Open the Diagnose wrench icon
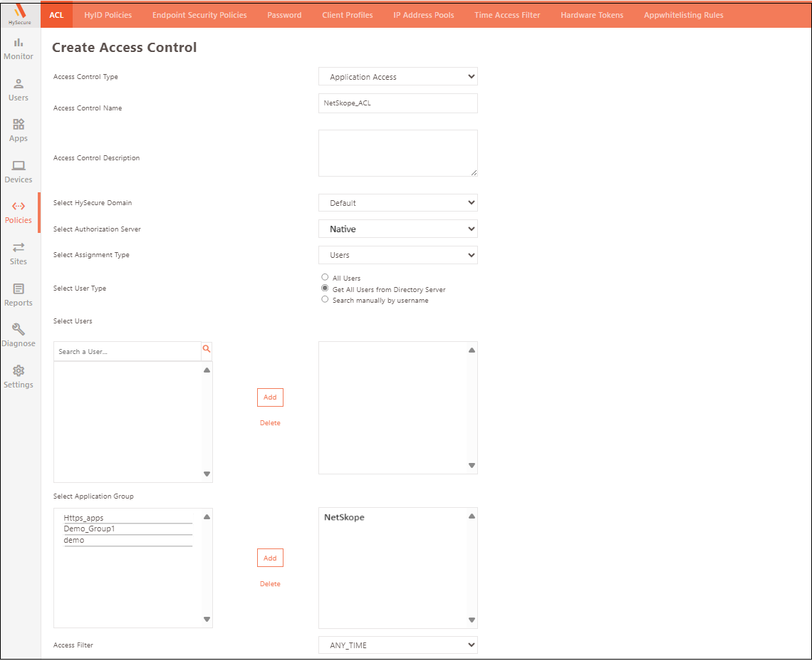The height and width of the screenshot is (661, 812). pos(19,335)
